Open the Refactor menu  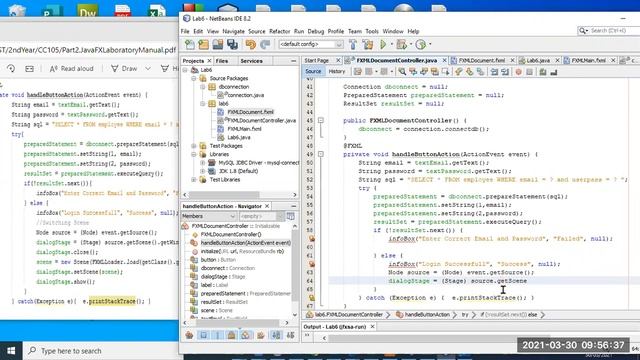280,31
